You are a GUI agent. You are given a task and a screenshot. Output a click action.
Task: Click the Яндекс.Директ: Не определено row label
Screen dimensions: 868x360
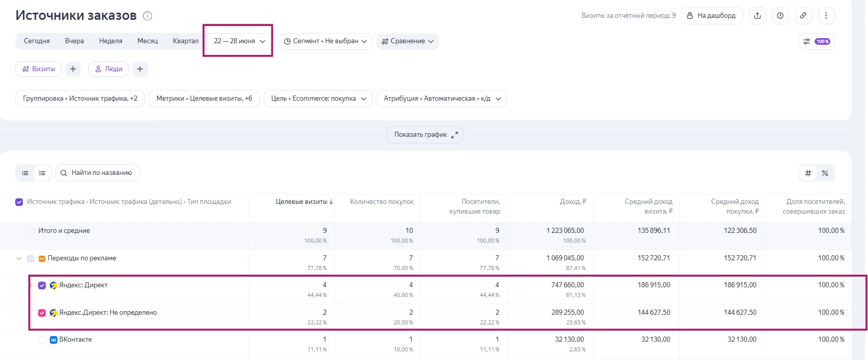(108, 313)
